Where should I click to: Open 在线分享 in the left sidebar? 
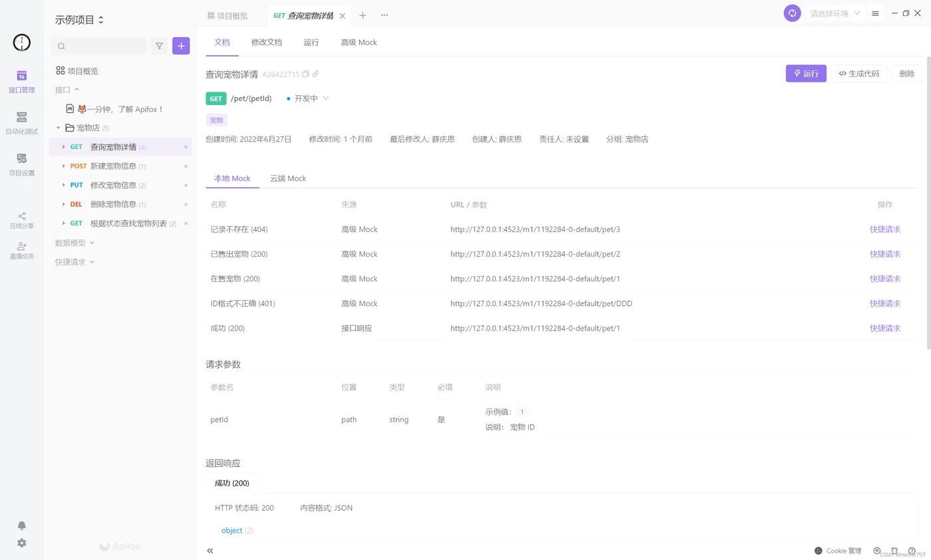pos(22,220)
